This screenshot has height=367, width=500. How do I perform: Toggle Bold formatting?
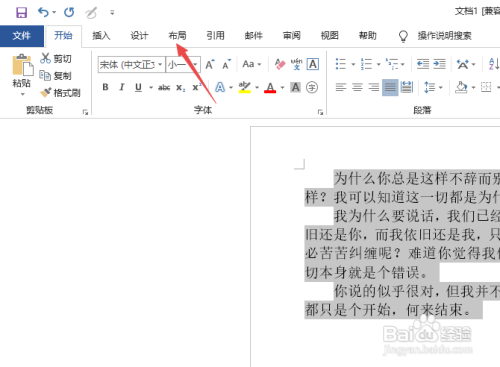click(105, 87)
